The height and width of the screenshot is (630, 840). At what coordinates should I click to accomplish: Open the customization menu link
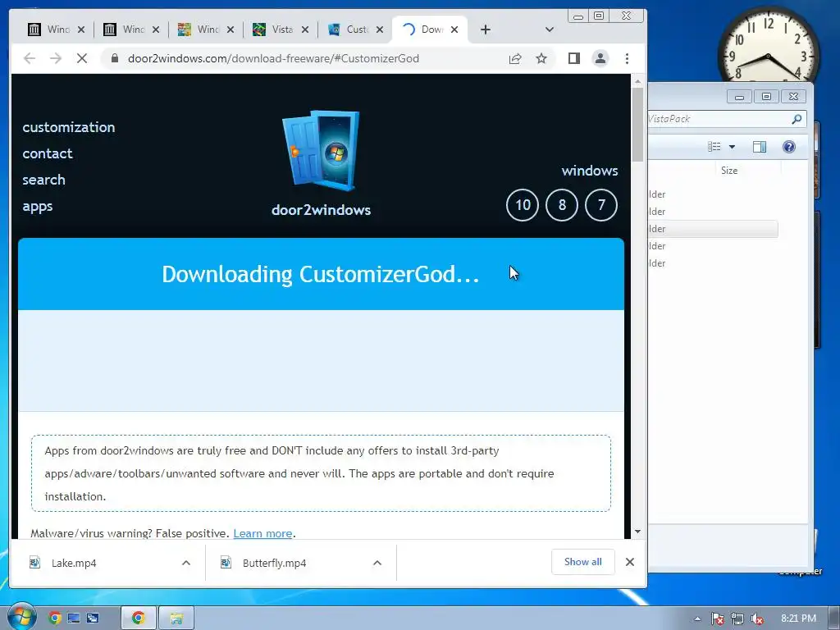coord(69,127)
